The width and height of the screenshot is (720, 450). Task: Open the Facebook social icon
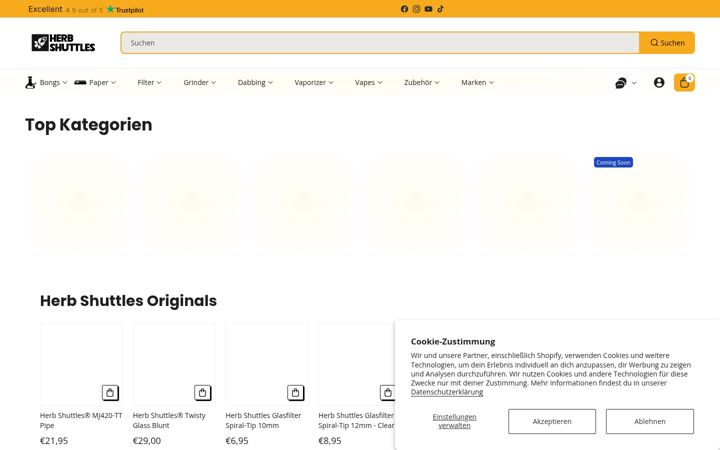click(404, 9)
